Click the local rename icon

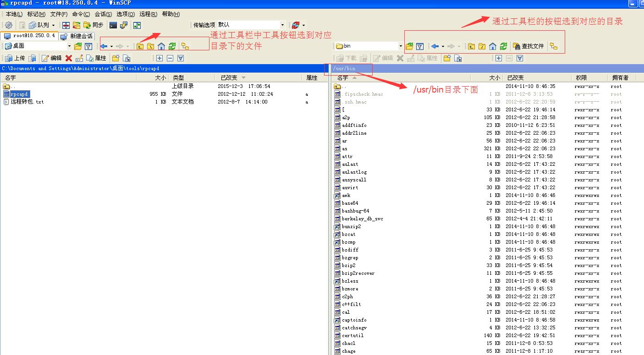tap(79, 58)
